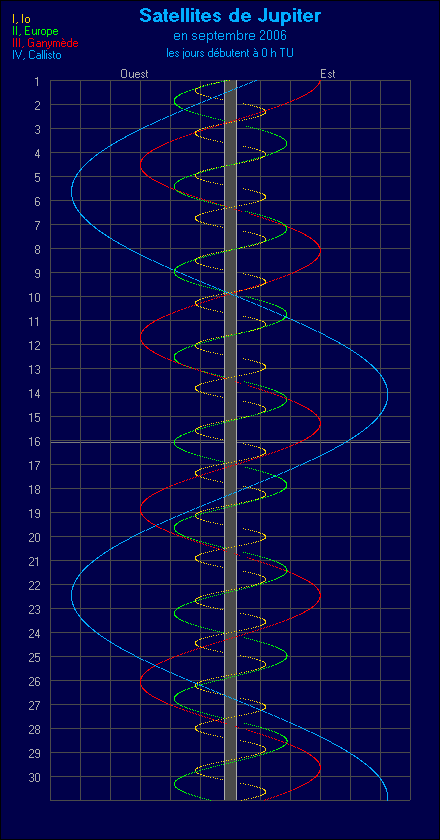Click day 30 label on the axis
440x840 pixels.
[34, 777]
